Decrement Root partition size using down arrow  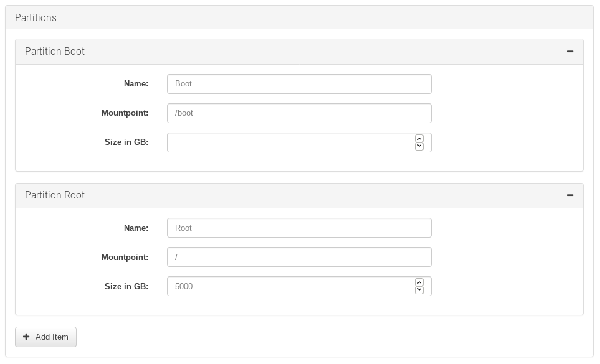pyautogui.click(x=419, y=290)
